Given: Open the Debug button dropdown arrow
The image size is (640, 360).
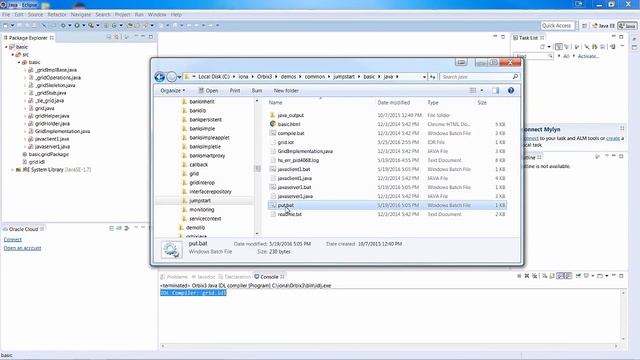Looking at the screenshot, I should click(x=70, y=25).
